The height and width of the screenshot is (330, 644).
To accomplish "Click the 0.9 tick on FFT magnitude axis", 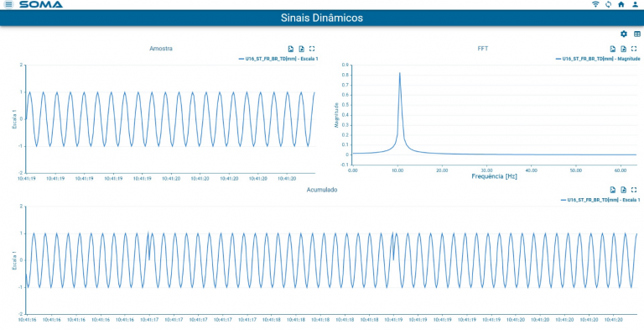I will point(345,65).
